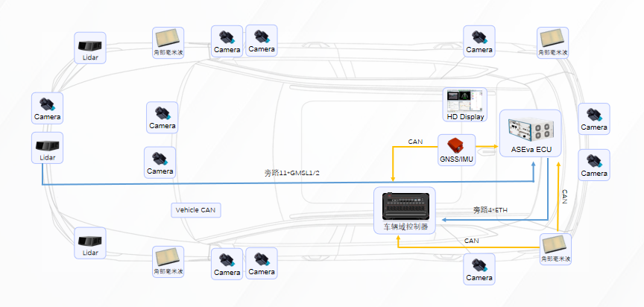The width and height of the screenshot is (644, 307).
Task: Click the Lidar node at bottom-left corner
Action: [90, 243]
